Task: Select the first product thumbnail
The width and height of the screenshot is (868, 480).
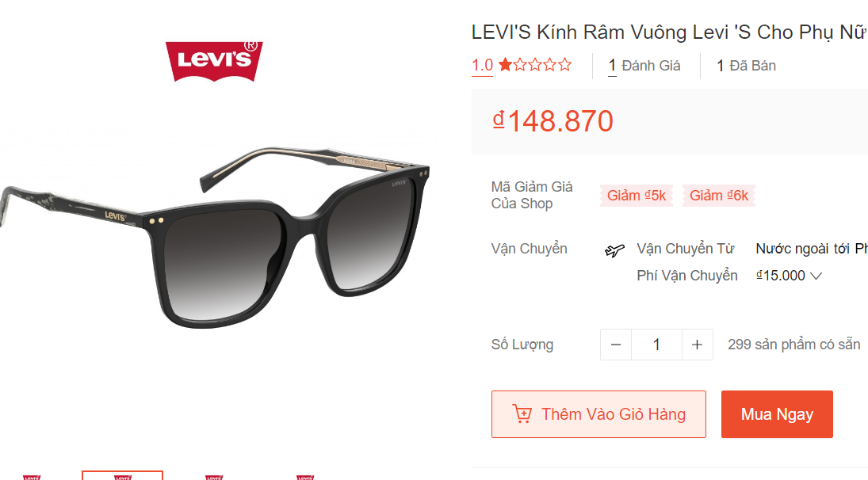Action: click(32, 476)
